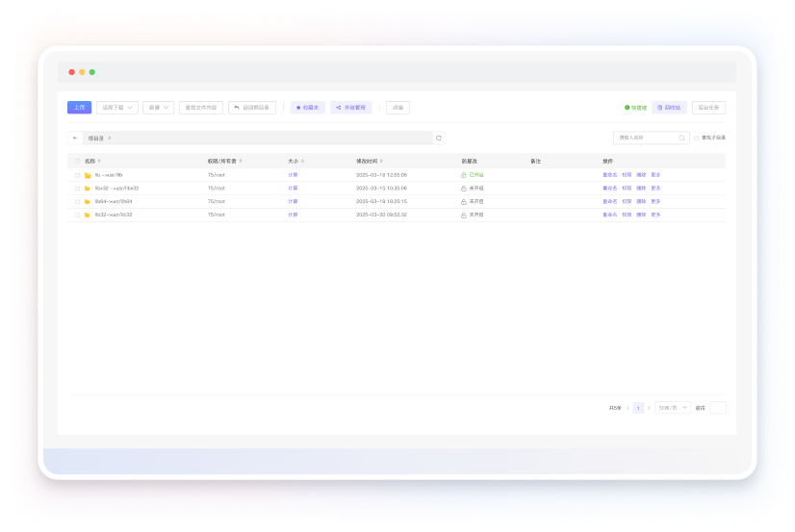This screenshot has height=532, width=795.
Task: Click 重命名 link for the lib row
Action: pyautogui.click(x=609, y=175)
